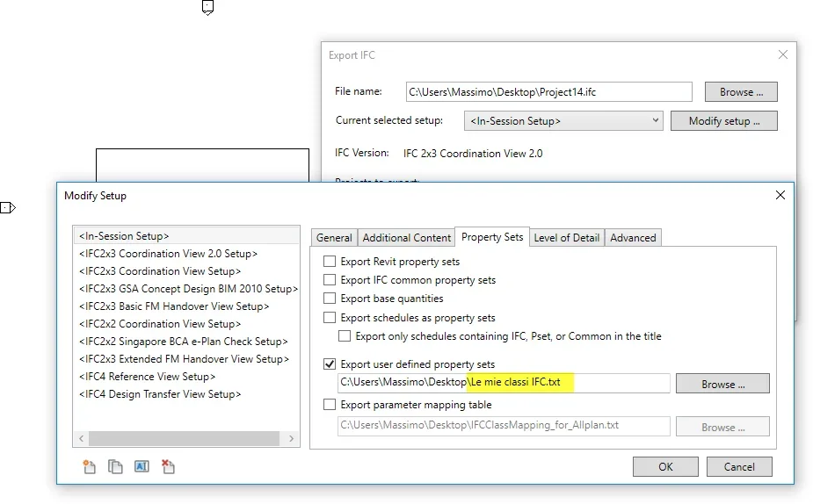Select <In-Session Setup> in setup list
This screenshot has width=813, height=504.
tap(186, 235)
